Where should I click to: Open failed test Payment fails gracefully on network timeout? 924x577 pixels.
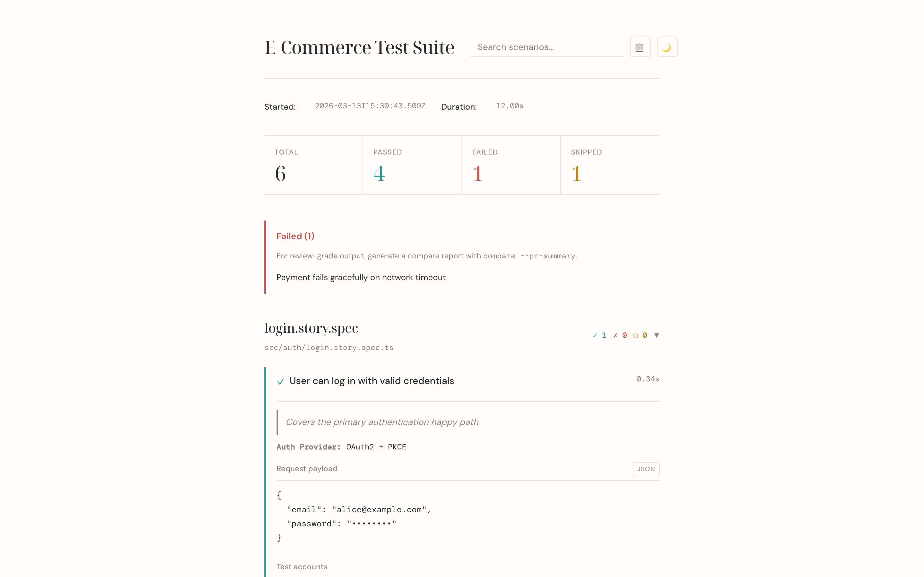361,277
